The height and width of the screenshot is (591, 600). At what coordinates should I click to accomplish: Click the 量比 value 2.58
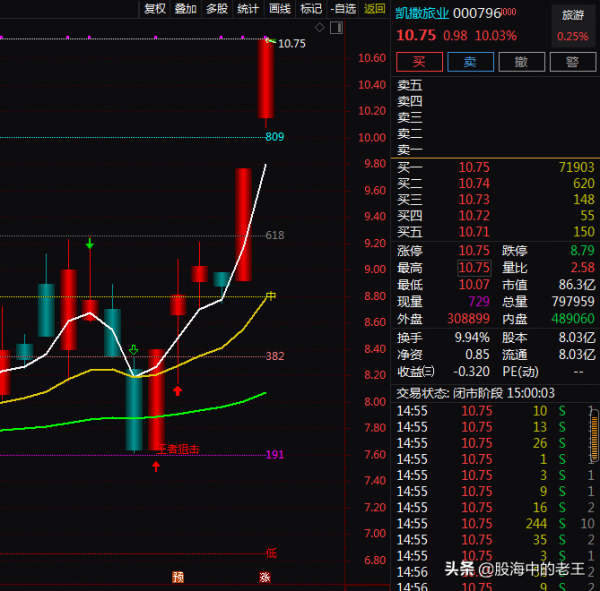582,267
